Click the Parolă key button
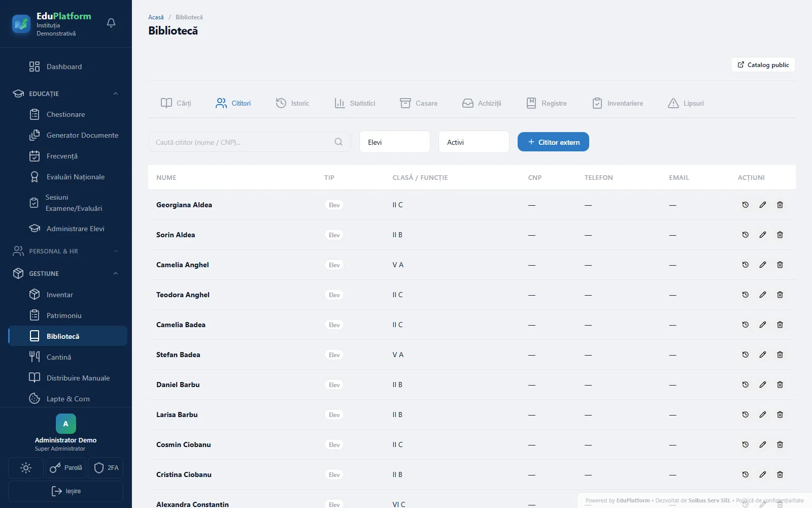The height and width of the screenshot is (508, 812). 66,468
